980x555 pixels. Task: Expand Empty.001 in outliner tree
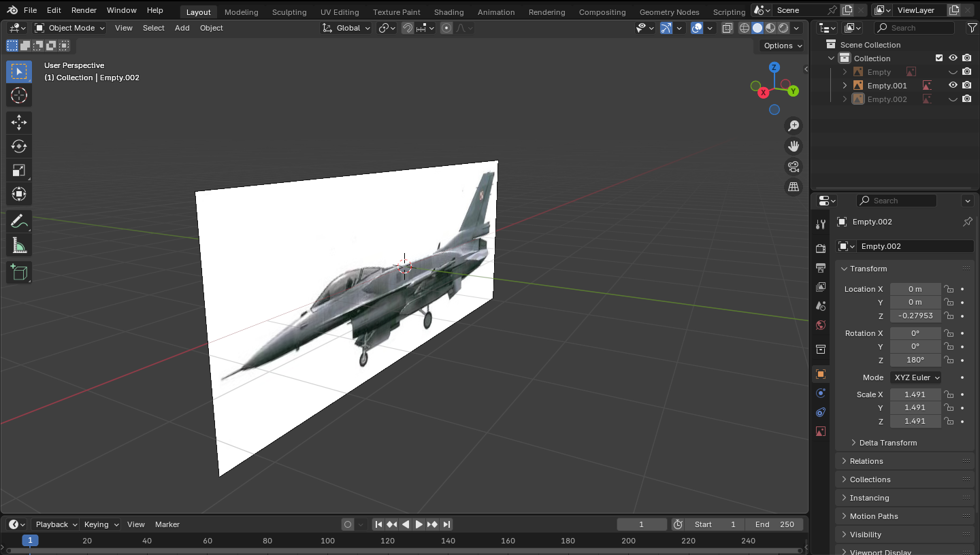pos(845,86)
